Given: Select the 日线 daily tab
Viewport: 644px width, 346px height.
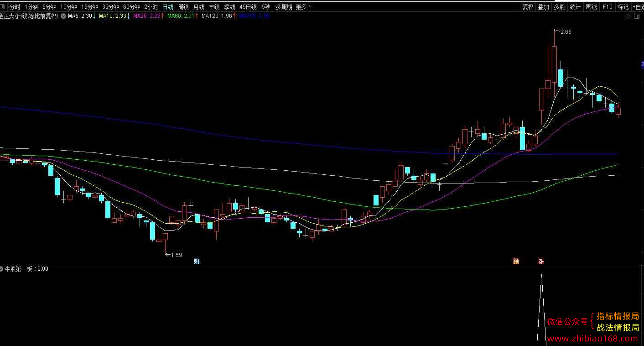Looking at the screenshot, I should point(168,7).
